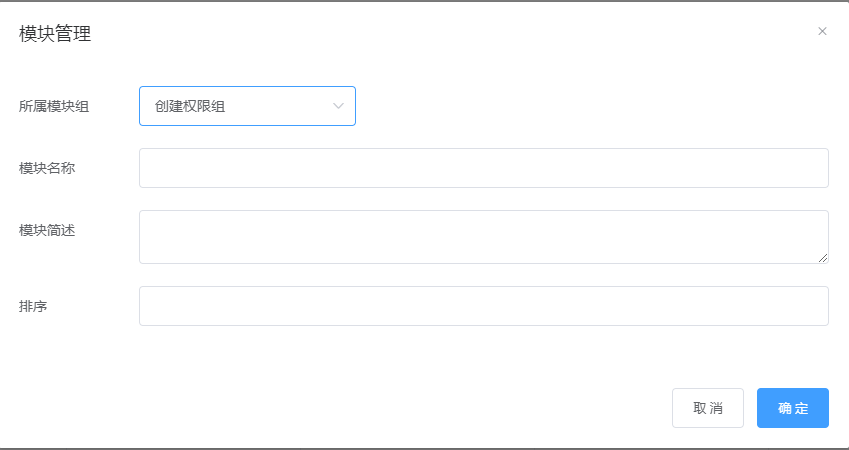849x450 pixels.
Task: Focus the 模块名称 input field
Action: (x=484, y=168)
